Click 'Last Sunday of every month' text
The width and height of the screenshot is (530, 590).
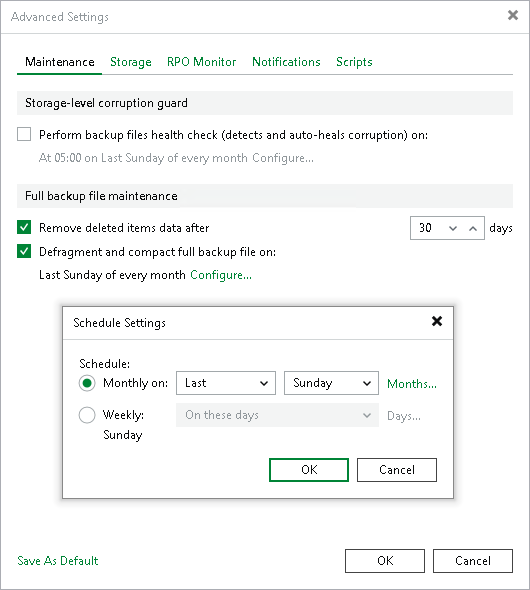(112, 275)
